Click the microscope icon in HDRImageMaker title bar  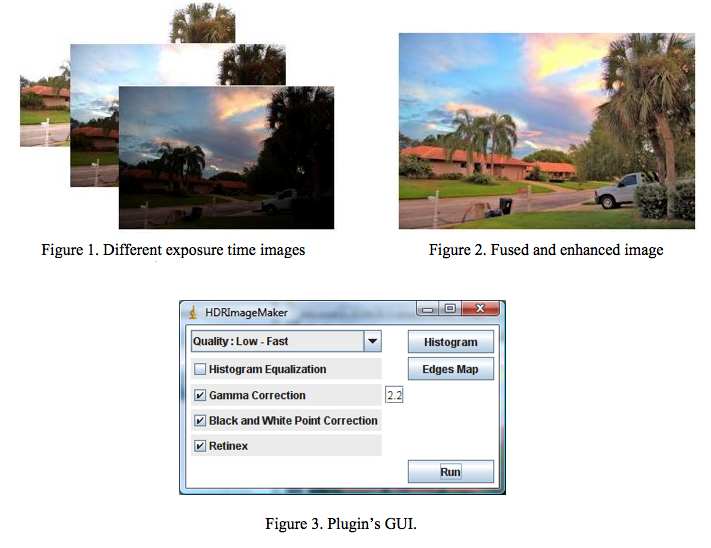(x=193, y=312)
